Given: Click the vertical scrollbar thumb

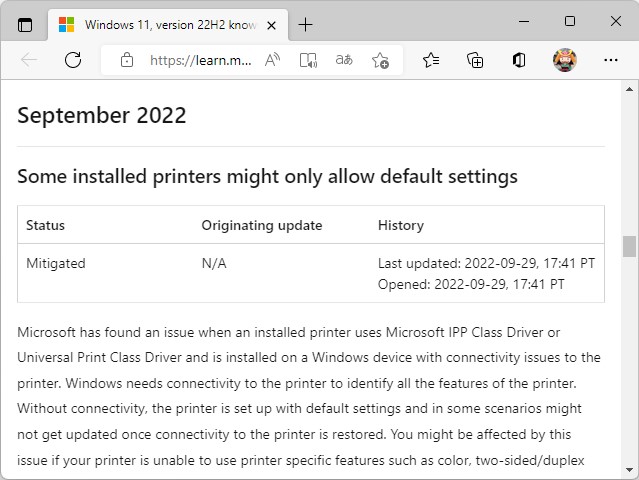Looking at the screenshot, I should click(629, 246).
